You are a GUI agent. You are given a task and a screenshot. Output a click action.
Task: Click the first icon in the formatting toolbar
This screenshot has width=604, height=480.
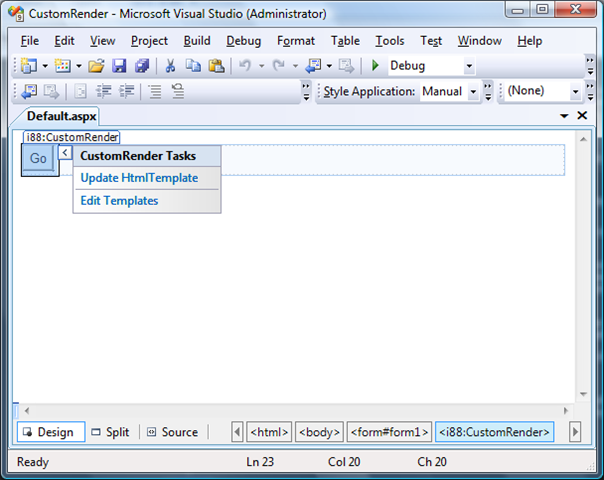tap(29, 92)
